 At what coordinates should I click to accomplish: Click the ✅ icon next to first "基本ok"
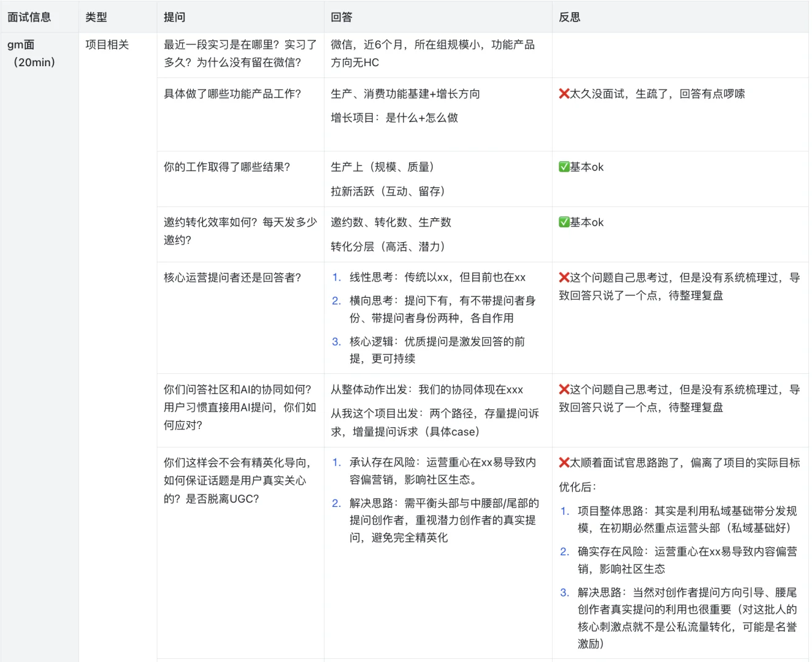(x=563, y=167)
